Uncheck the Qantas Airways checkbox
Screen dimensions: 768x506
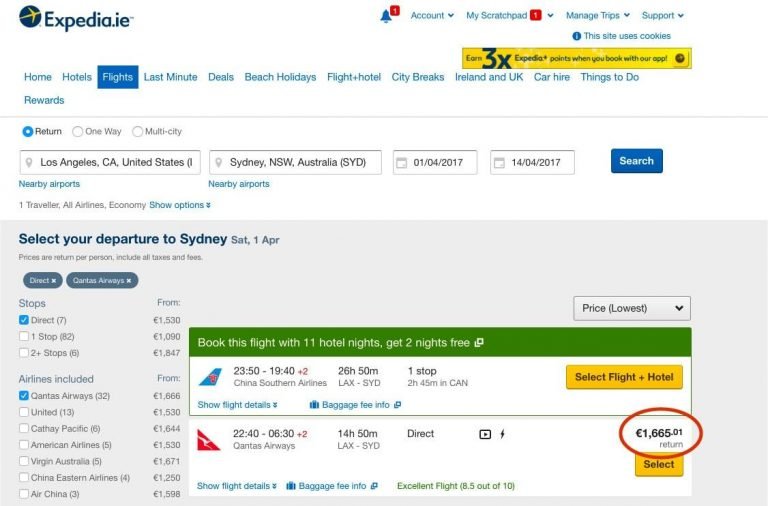(24, 395)
